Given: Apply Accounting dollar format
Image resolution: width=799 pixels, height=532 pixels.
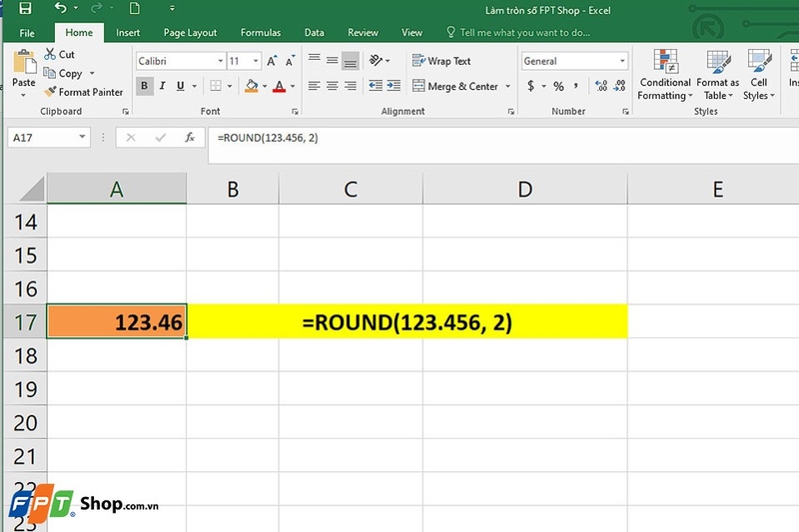Looking at the screenshot, I should pyautogui.click(x=530, y=86).
